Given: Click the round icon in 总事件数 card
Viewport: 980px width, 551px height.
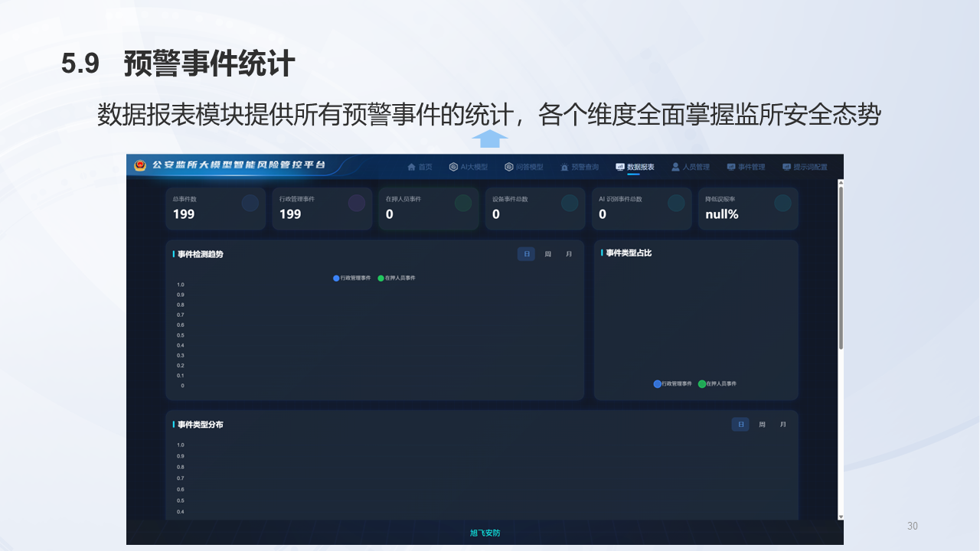Looking at the screenshot, I should pos(250,203).
